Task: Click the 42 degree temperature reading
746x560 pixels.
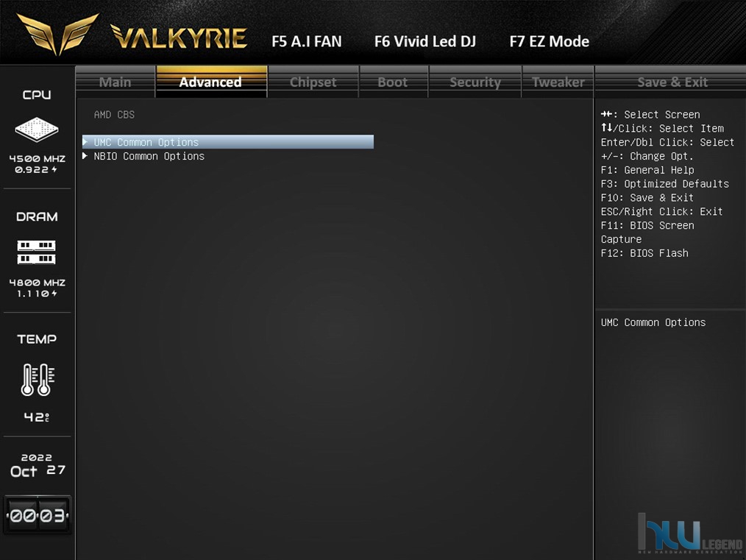Action: coord(37,417)
